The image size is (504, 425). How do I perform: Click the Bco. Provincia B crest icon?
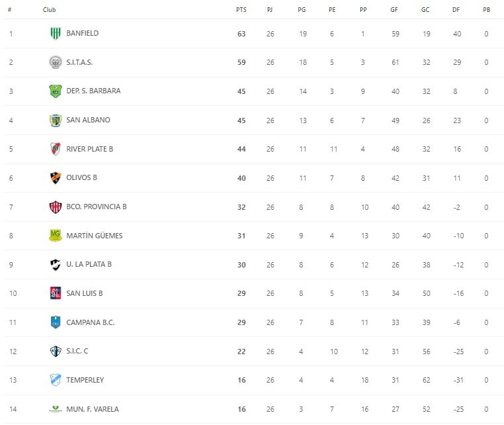coord(56,207)
